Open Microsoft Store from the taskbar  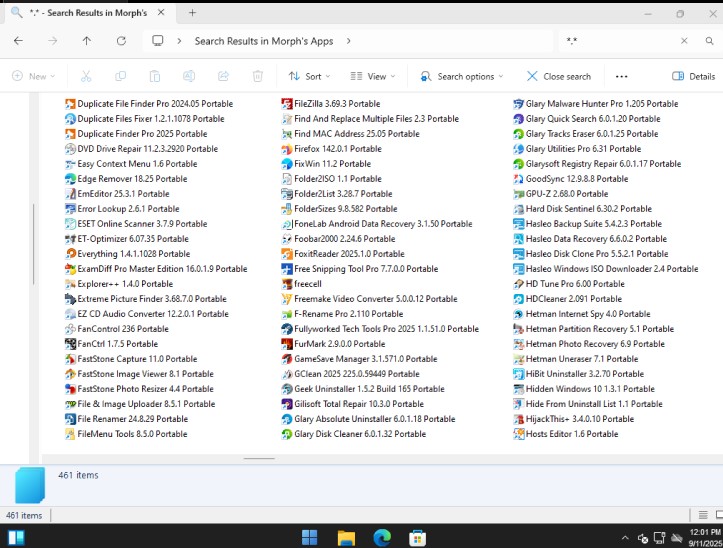[x=417, y=537]
